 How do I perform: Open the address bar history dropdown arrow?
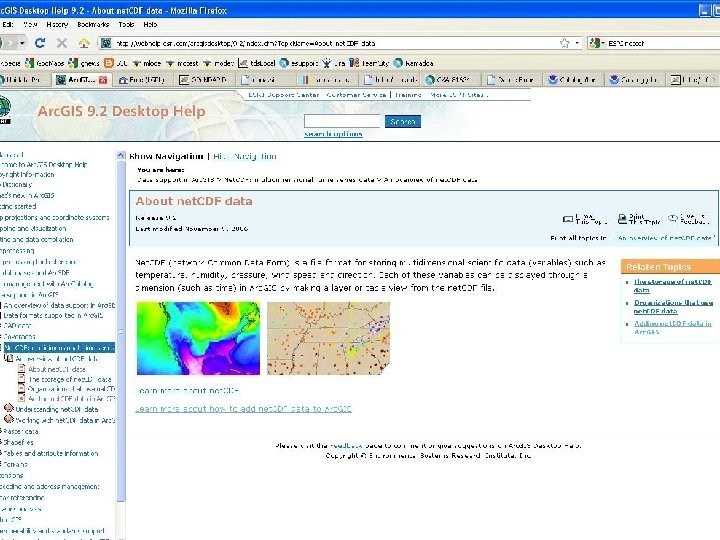(577, 43)
